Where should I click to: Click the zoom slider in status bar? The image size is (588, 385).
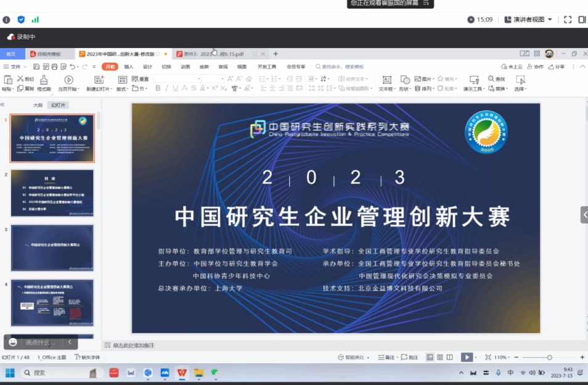point(549,357)
